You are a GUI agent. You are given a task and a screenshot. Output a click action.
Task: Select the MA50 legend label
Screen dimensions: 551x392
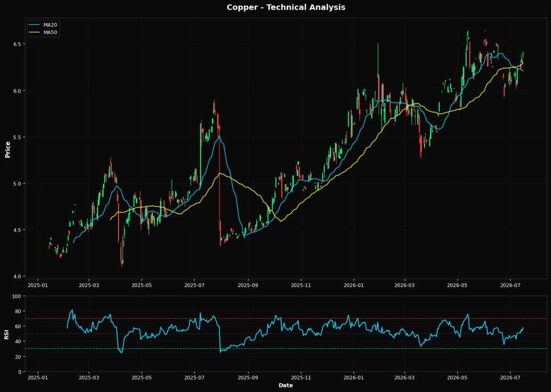(x=50, y=32)
